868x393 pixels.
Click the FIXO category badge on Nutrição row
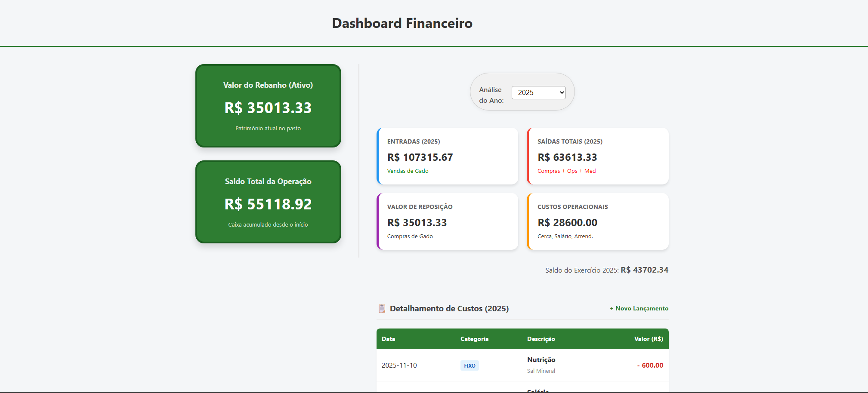coord(470,365)
